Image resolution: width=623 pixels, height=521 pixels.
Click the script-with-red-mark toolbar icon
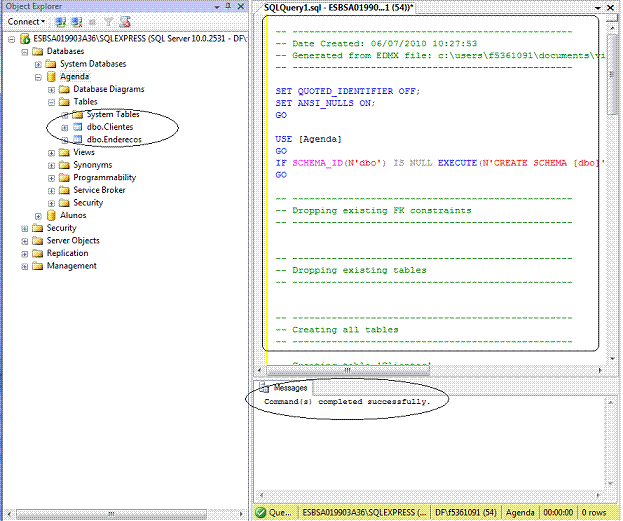point(125,22)
